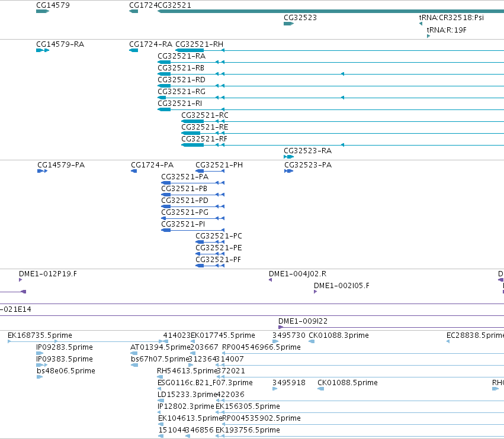Click the 372021 EST label
This screenshot has height=439, width=504.
pyautogui.click(x=231, y=370)
